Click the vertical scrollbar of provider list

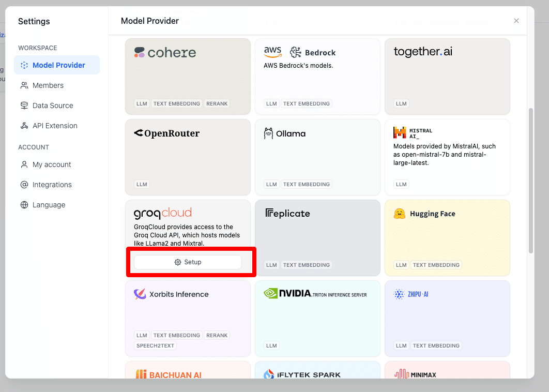531,181
